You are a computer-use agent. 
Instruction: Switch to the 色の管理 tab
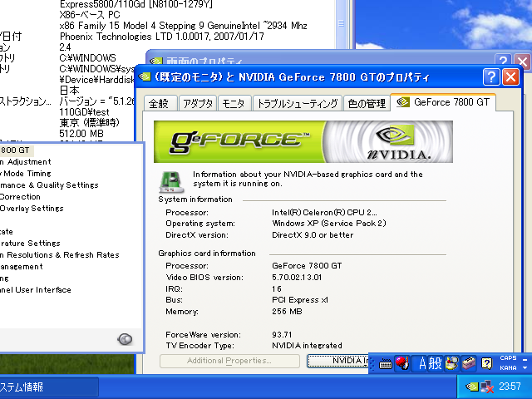367,103
